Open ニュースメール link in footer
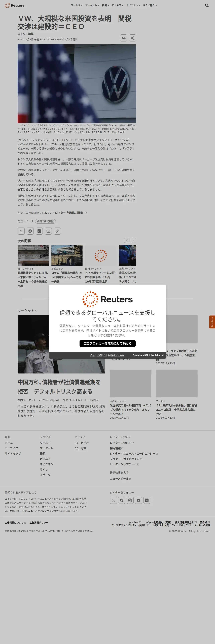 [121, 478]
